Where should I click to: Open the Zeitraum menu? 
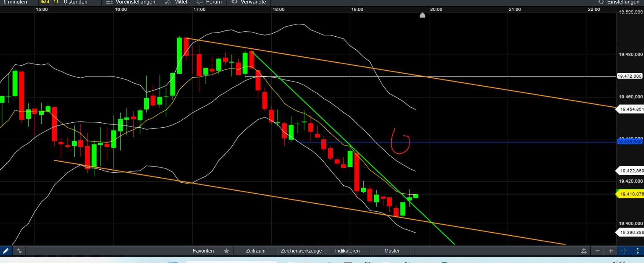[x=255, y=251]
